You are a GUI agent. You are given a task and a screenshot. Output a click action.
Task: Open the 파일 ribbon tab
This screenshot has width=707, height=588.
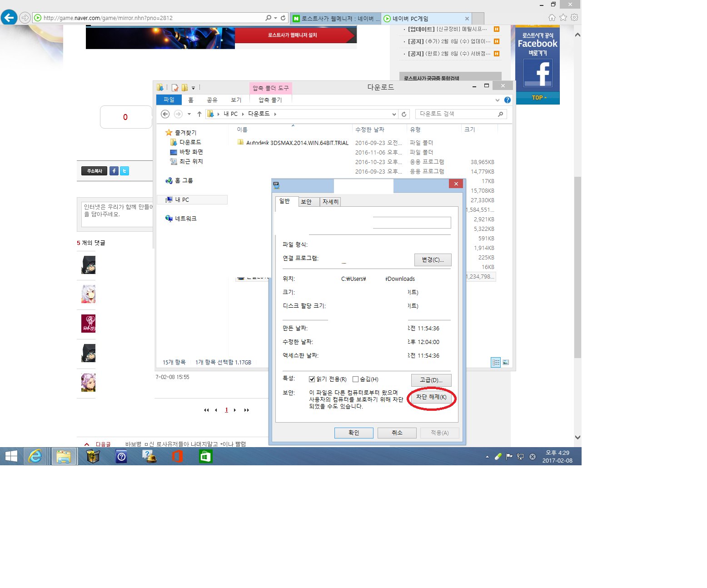[169, 100]
